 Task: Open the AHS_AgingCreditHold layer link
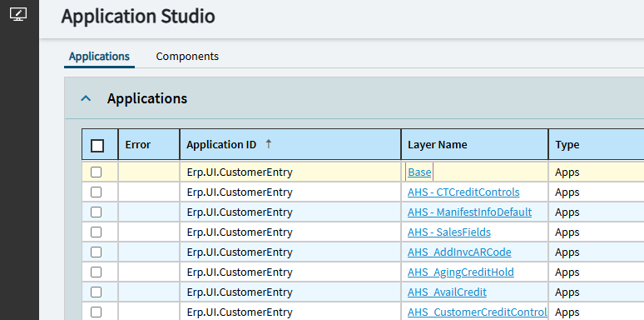tap(460, 272)
